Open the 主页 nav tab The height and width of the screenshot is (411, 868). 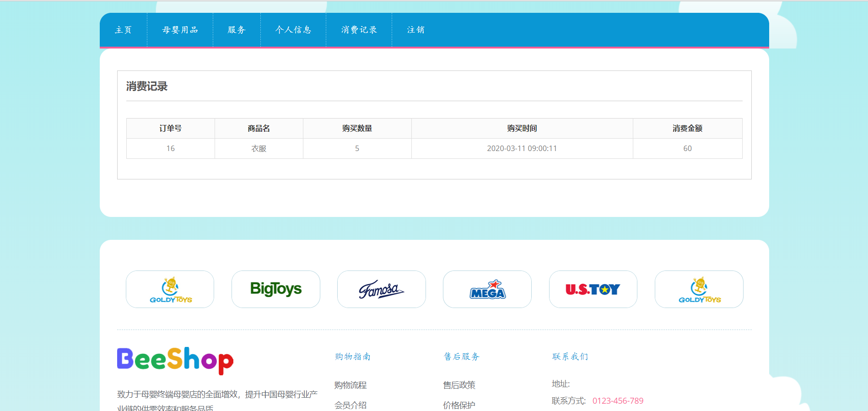pyautogui.click(x=124, y=30)
